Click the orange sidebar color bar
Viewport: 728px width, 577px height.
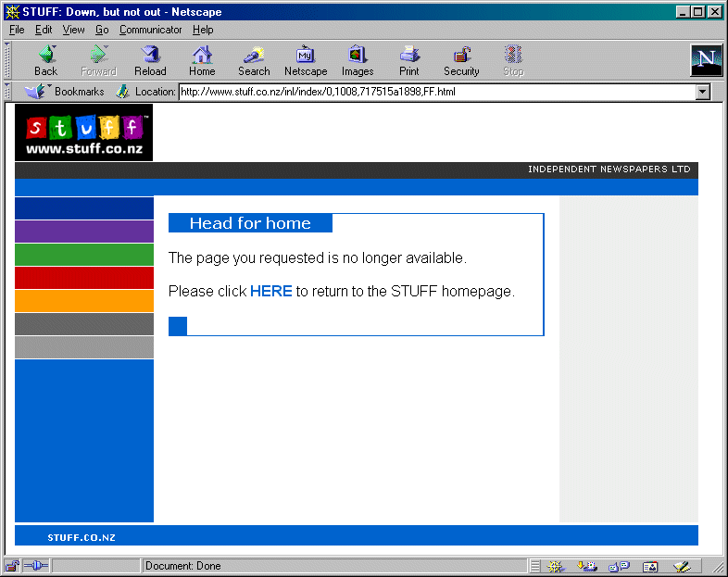coord(83,301)
